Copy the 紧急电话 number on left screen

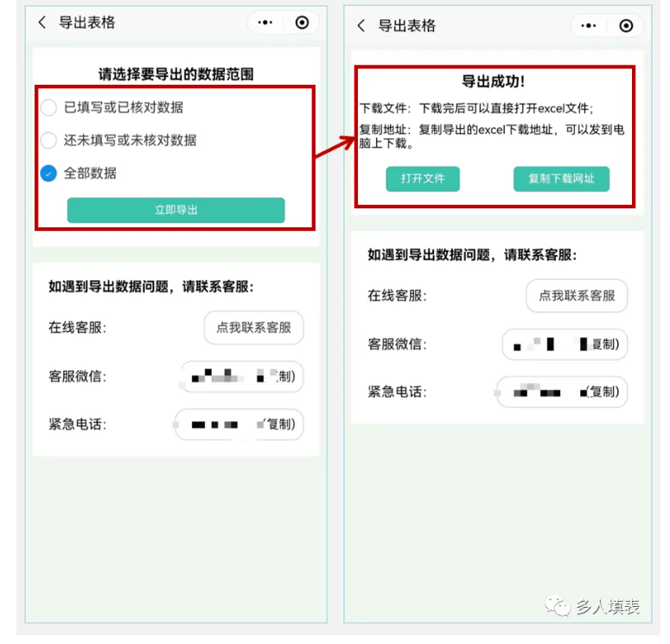pyautogui.click(x=239, y=424)
